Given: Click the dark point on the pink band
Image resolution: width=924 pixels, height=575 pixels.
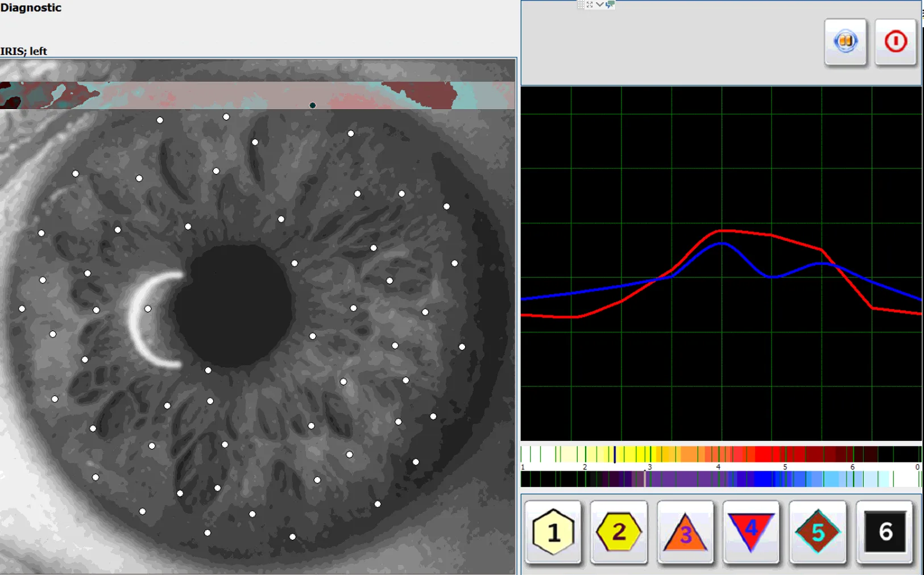Looking at the screenshot, I should (312, 105).
